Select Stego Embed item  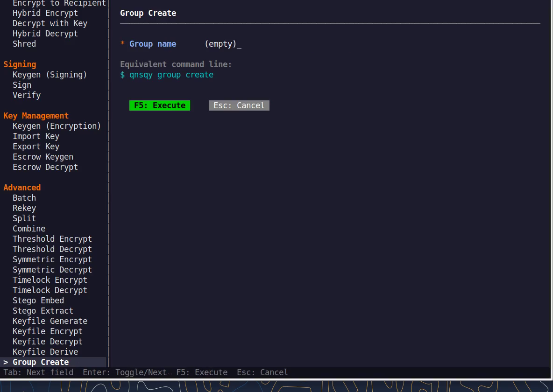[38, 301]
